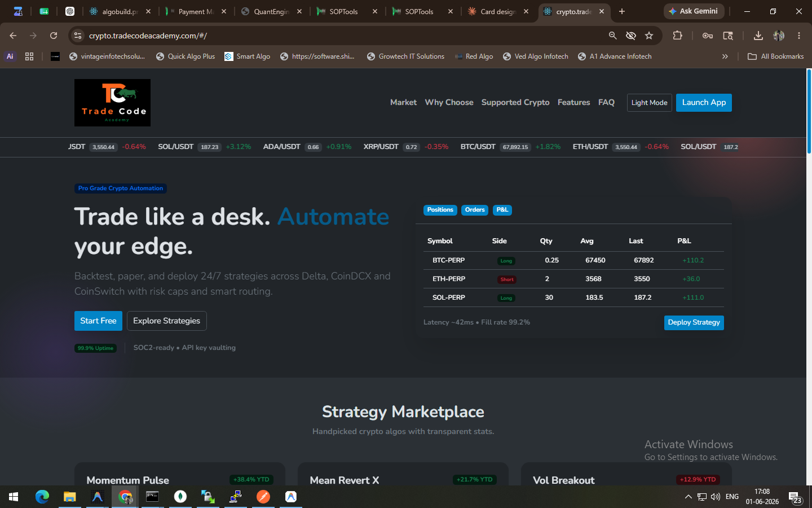Show hidden system tray icons
812x508 pixels.
[x=688, y=497]
